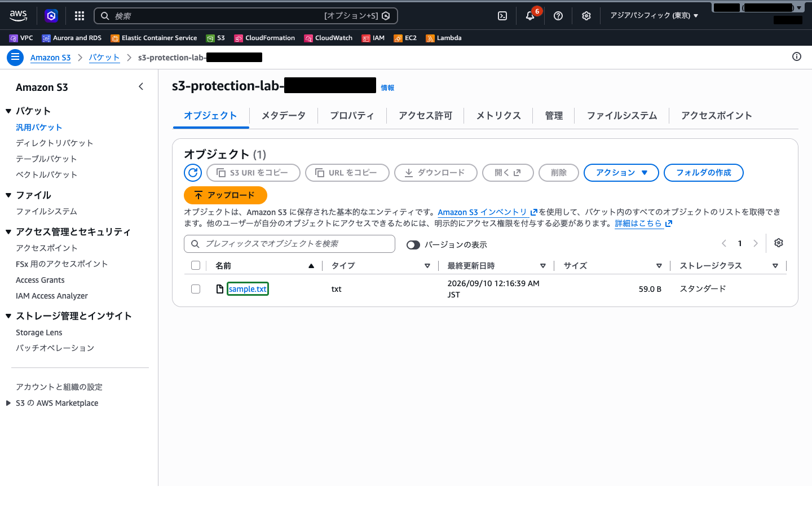Open the help question mark icon
The width and height of the screenshot is (812, 508).
(558, 16)
